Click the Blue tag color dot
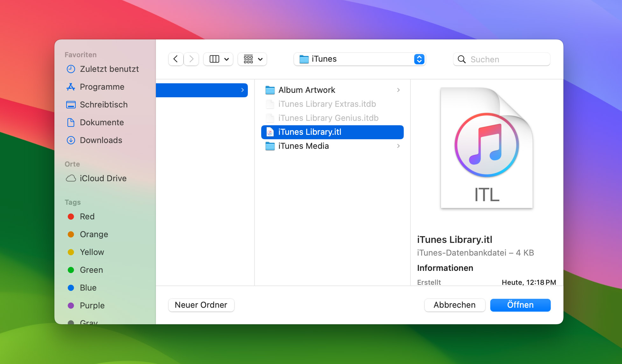622x364 pixels. click(x=71, y=288)
